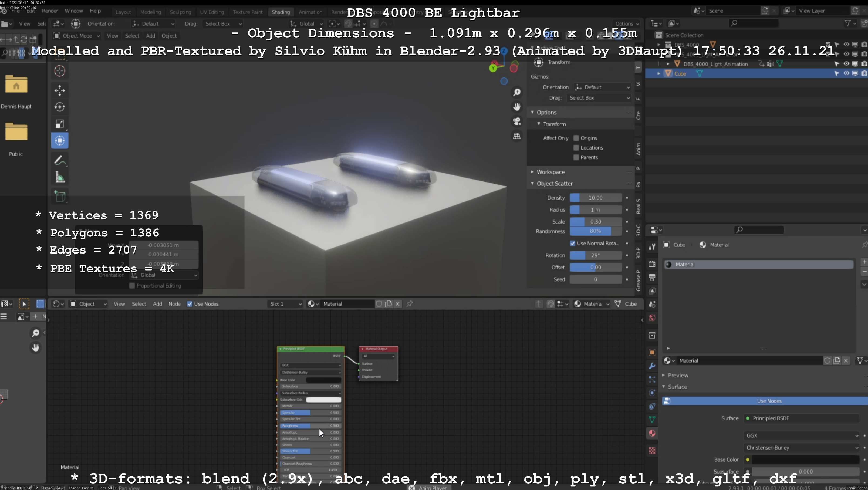
Task: Switch perspective/orthographic grid icon
Action: point(516,136)
